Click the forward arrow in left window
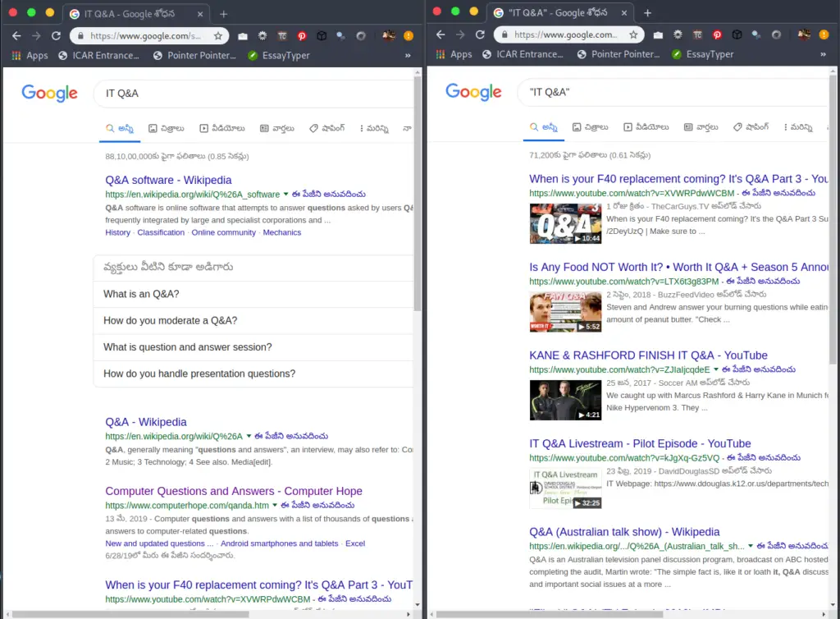Image resolution: width=840 pixels, height=619 pixels. click(36, 36)
